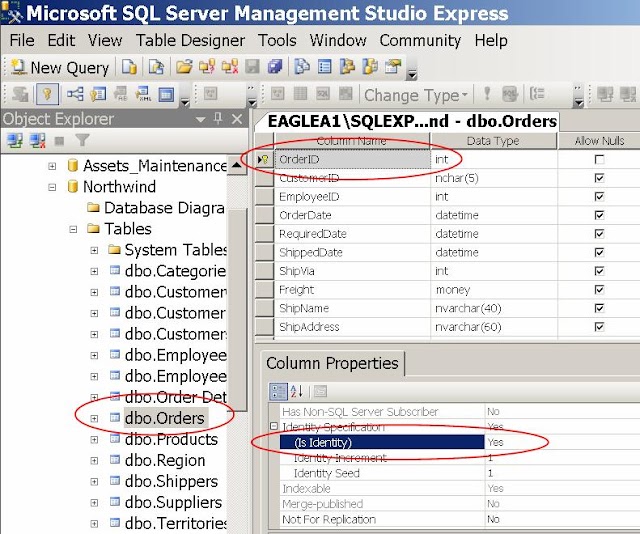Toggle the Object Explorer auto-hide pin
This screenshot has width=640, height=534.
click(x=218, y=119)
